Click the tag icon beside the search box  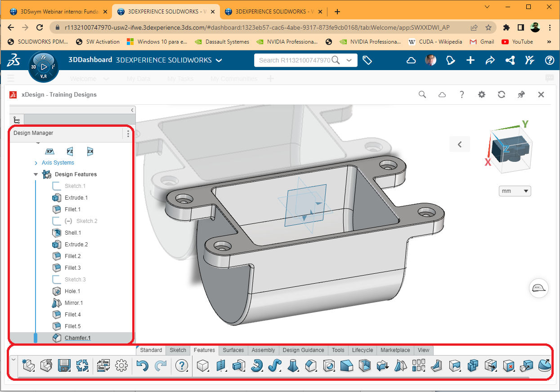click(367, 60)
